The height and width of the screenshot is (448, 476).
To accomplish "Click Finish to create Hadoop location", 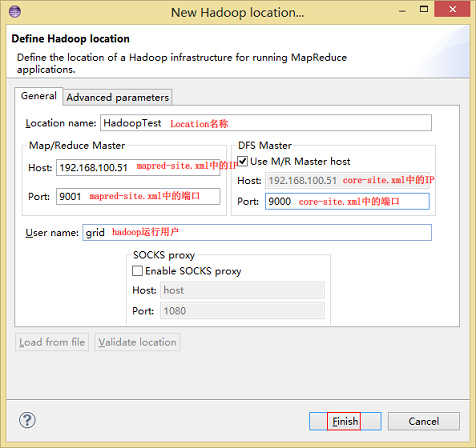I will [x=345, y=421].
